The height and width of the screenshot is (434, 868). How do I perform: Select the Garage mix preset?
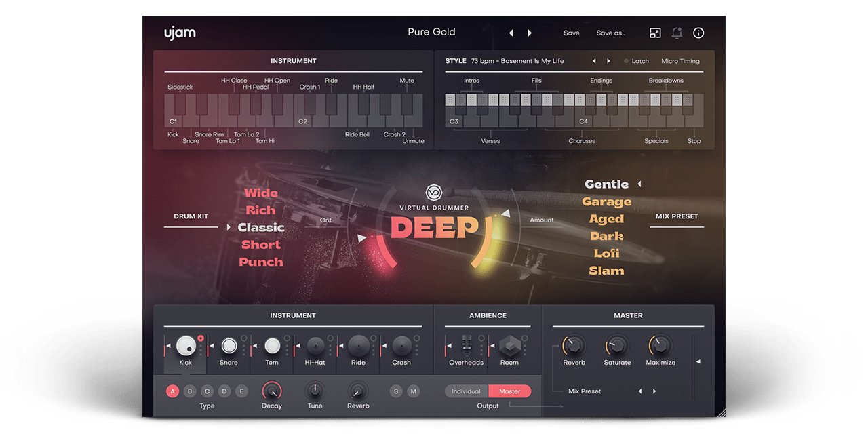(x=606, y=201)
